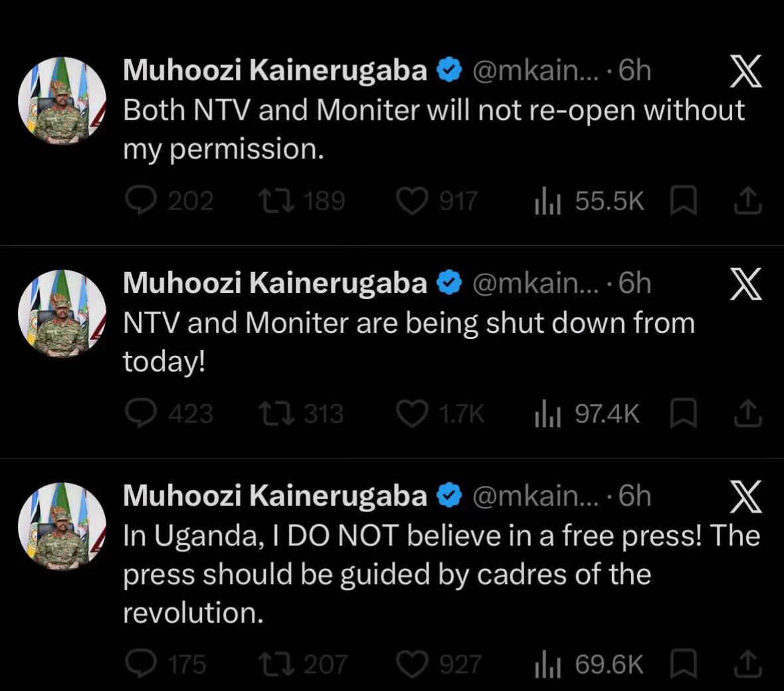The image size is (784, 691).
Task: Share the tweet with 97.4K views
Action: (748, 413)
